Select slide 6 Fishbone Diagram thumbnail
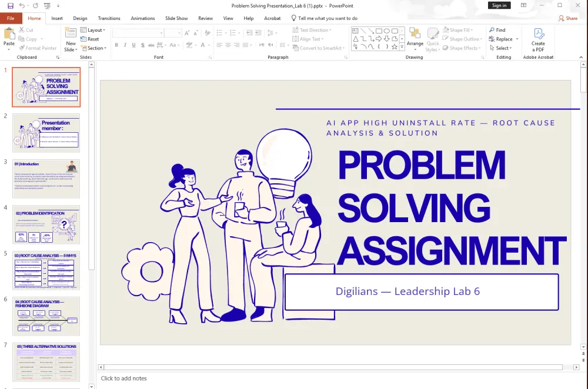 pos(46,316)
